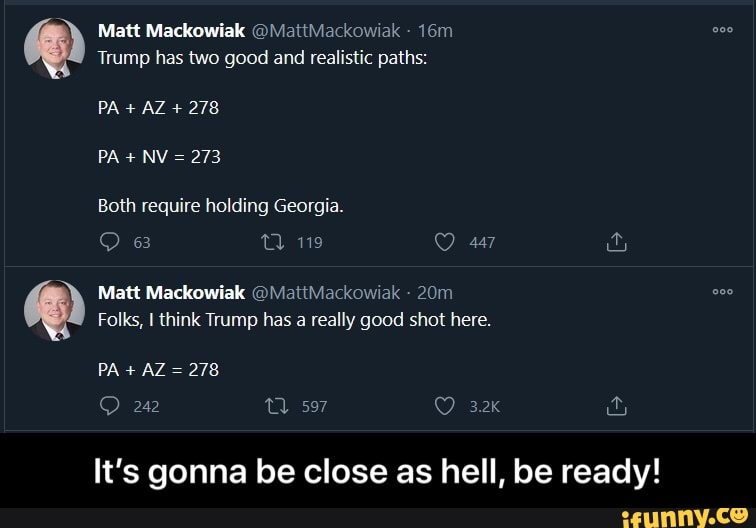Image resolution: width=756 pixels, height=528 pixels.
Task: Retweet the tweet with 119 retweets
Action: click(x=270, y=242)
